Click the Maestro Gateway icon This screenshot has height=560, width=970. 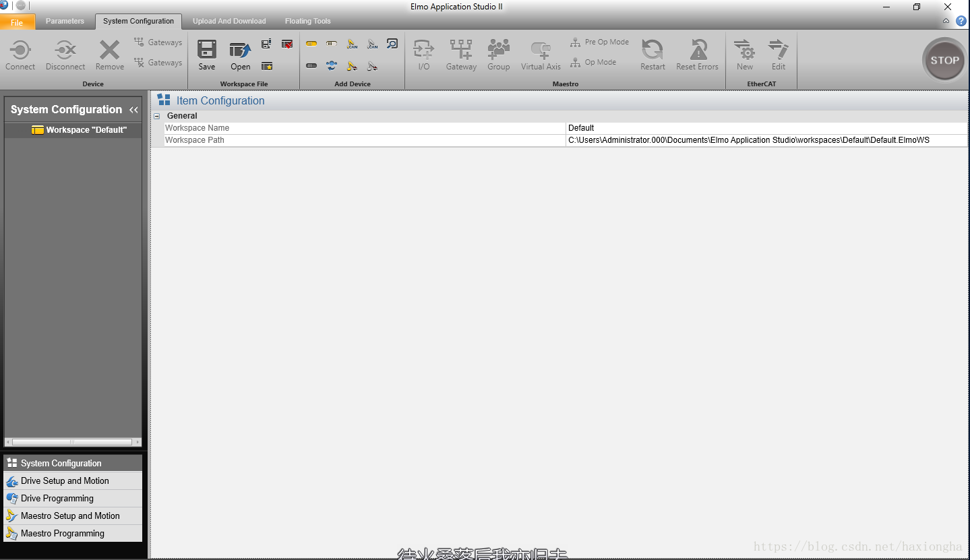coord(461,55)
